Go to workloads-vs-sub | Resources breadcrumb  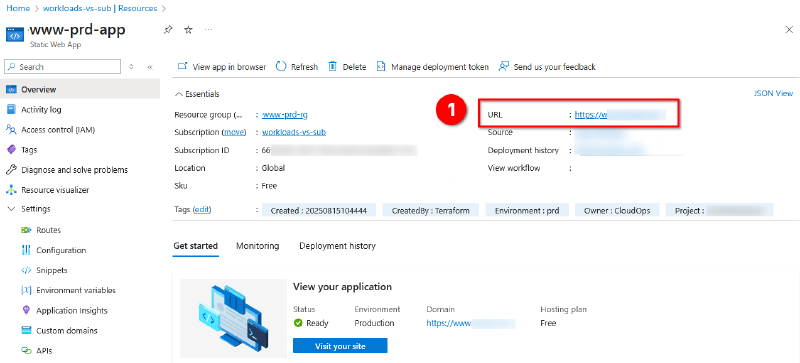click(x=100, y=9)
